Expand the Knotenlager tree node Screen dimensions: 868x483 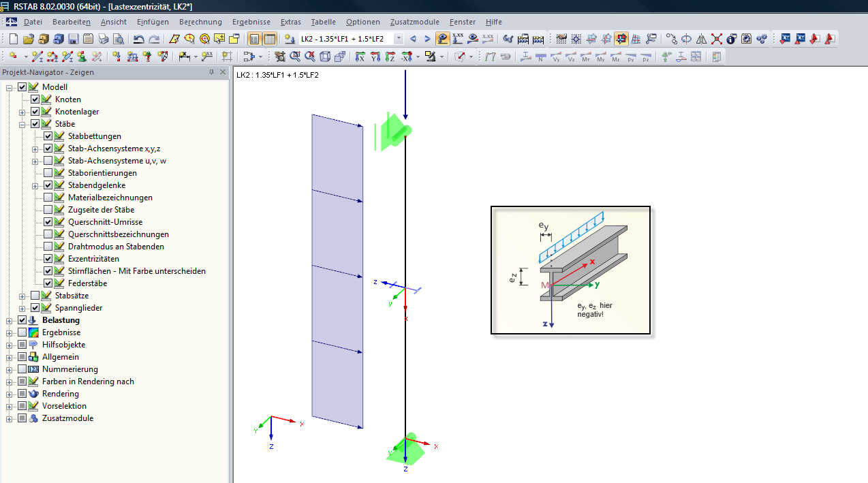[22, 112]
